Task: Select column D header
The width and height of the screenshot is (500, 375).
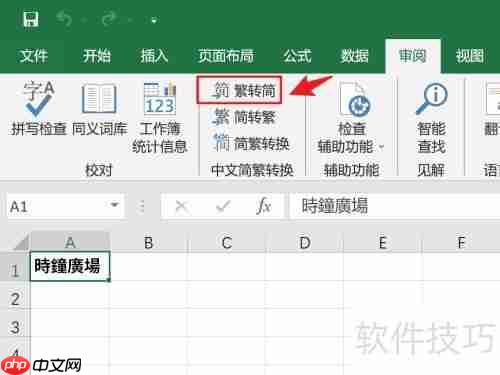Action: [x=304, y=242]
